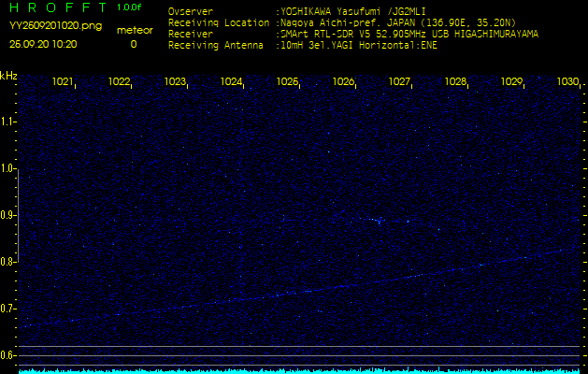588x374 pixels.
Task: Select the 0.6 frequency axis label
Action: [x=8, y=355]
